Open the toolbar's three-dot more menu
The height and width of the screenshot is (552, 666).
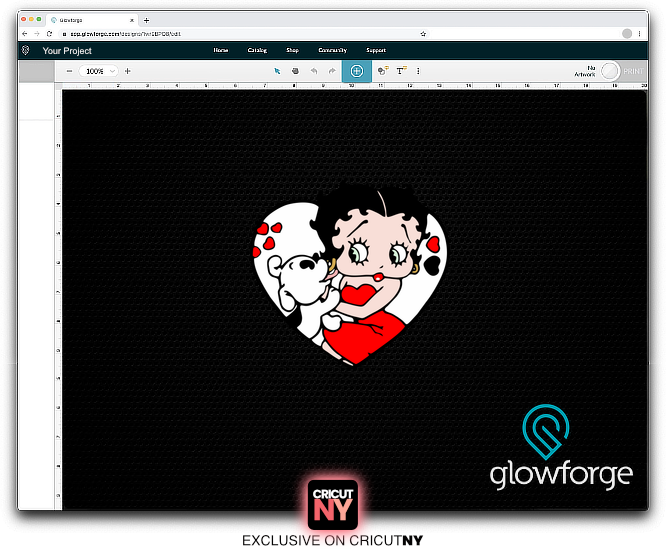tap(418, 71)
